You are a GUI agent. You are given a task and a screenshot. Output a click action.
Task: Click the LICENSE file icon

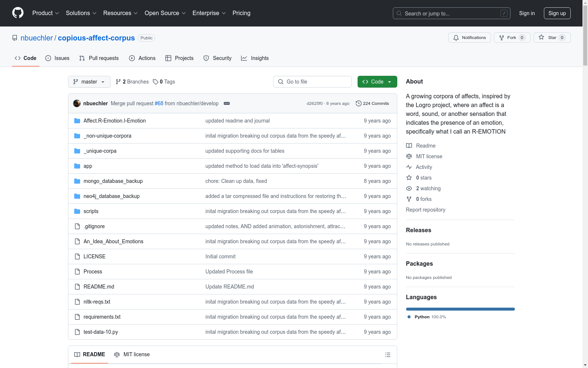click(x=77, y=256)
